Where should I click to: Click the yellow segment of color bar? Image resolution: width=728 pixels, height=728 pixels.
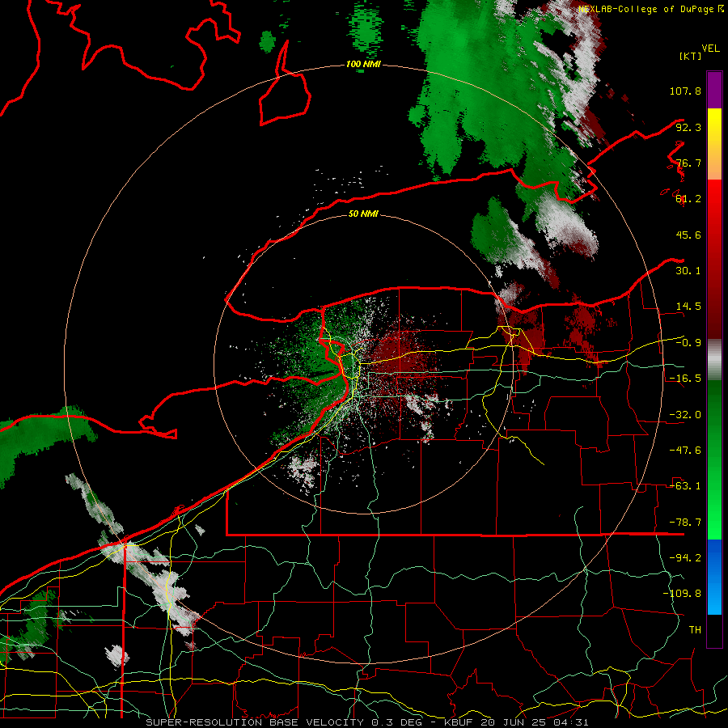click(x=714, y=126)
